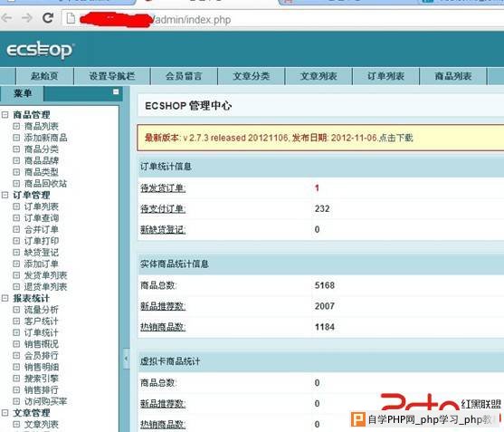The height and width of the screenshot is (432, 504).
Task: Open the 起始页 navigation tab
Action: [44, 76]
